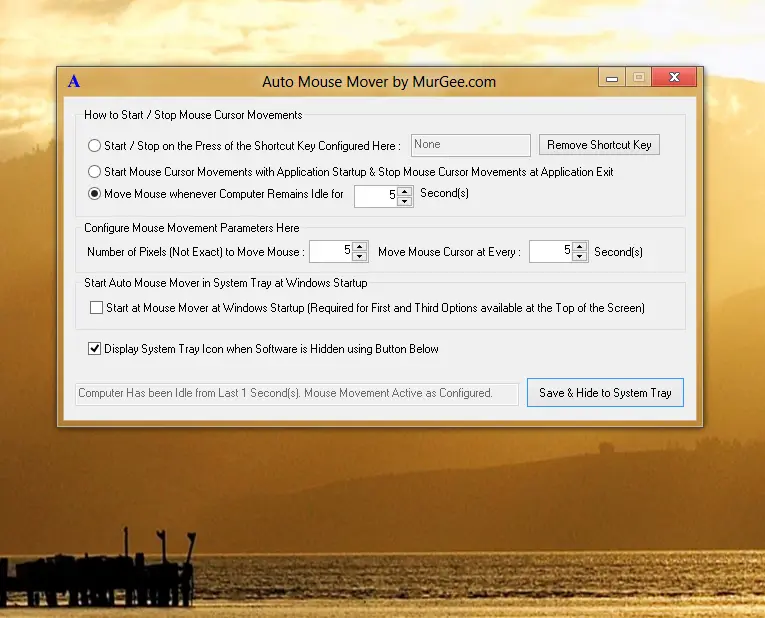This screenshot has height=618, width=765.
Task: Toggle Display System Tray Icon checkbox
Action: (x=94, y=348)
